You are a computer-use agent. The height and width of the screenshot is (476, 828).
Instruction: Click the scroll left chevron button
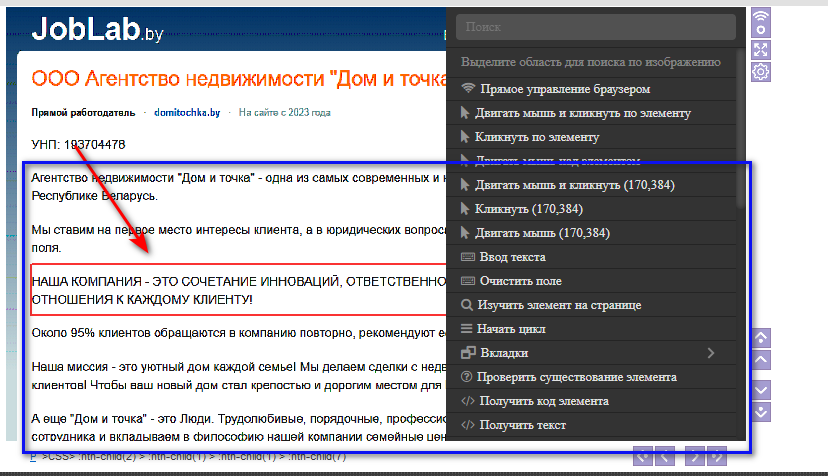click(x=664, y=456)
